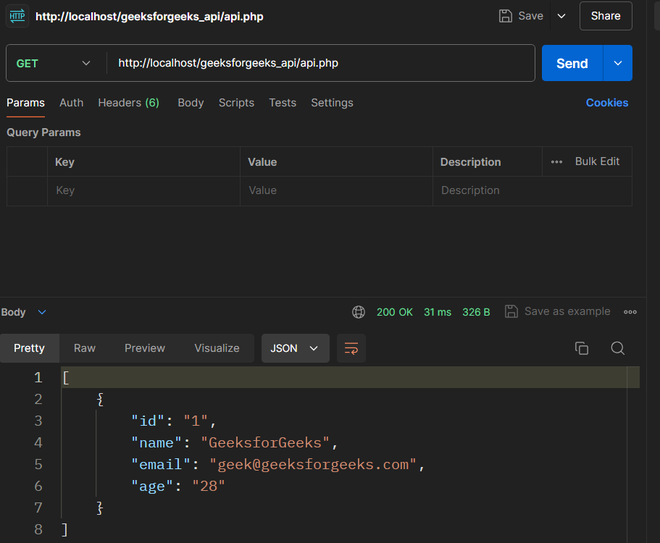Open search in response body
Image resolution: width=660 pixels, height=543 pixels.
tap(618, 348)
